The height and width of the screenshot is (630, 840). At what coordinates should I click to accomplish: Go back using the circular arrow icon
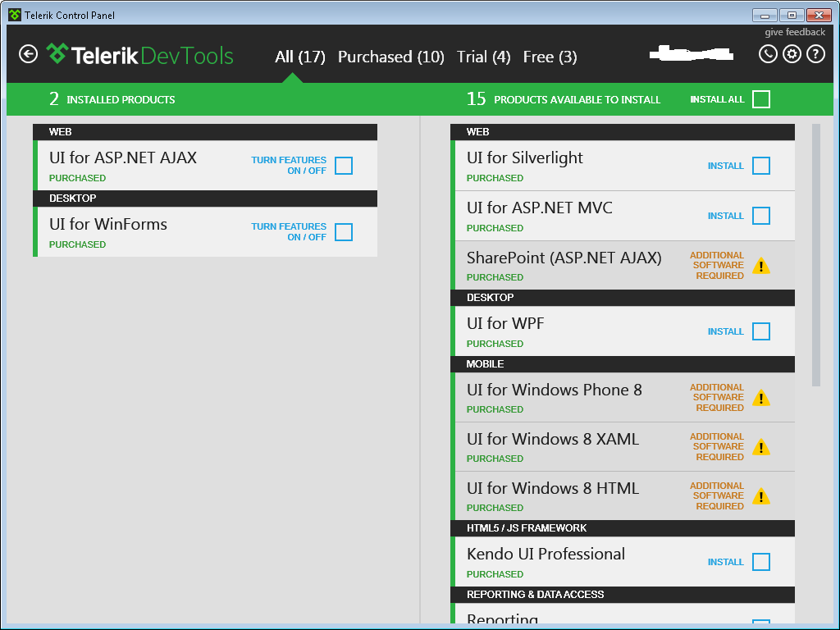pos(29,54)
